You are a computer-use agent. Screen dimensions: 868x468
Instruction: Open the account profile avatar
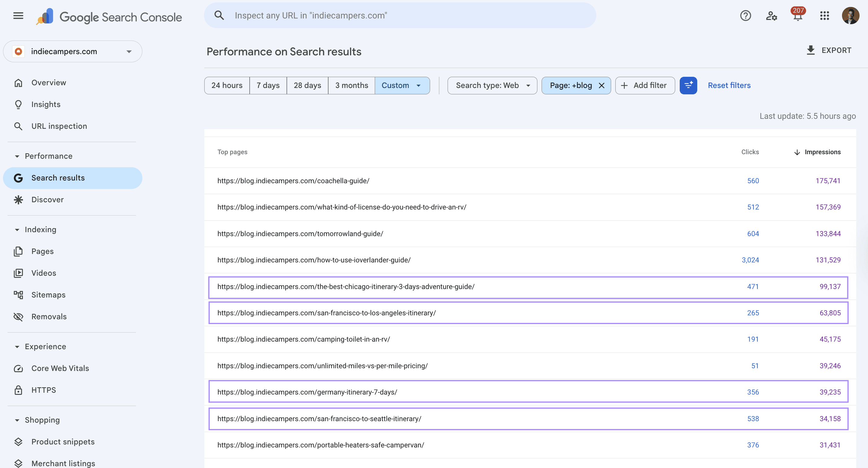(x=850, y=15)
